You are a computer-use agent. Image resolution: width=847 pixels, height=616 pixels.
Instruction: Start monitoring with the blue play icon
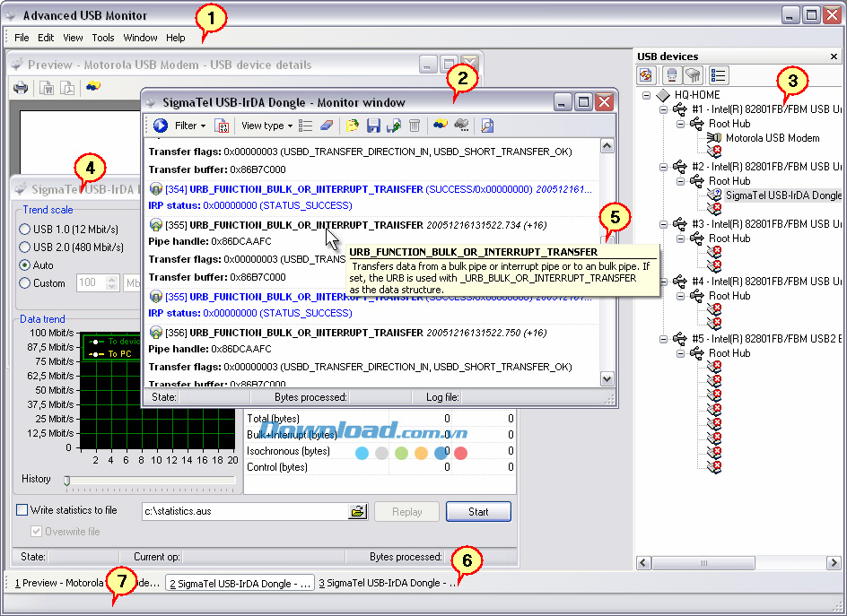161,126
